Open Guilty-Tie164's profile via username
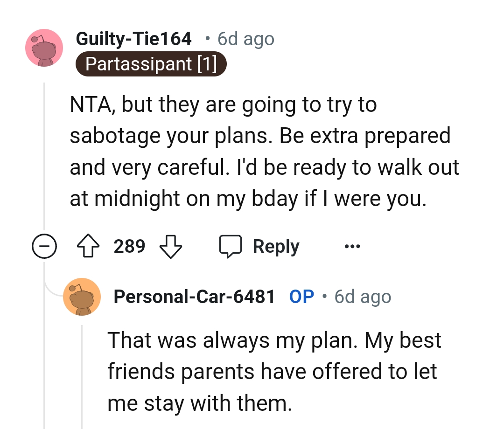Screen dimensions: 504x429 tap(133, 39)
